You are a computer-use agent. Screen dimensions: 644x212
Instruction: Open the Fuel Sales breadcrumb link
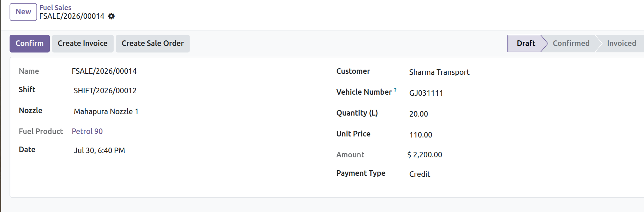point(55,7)
